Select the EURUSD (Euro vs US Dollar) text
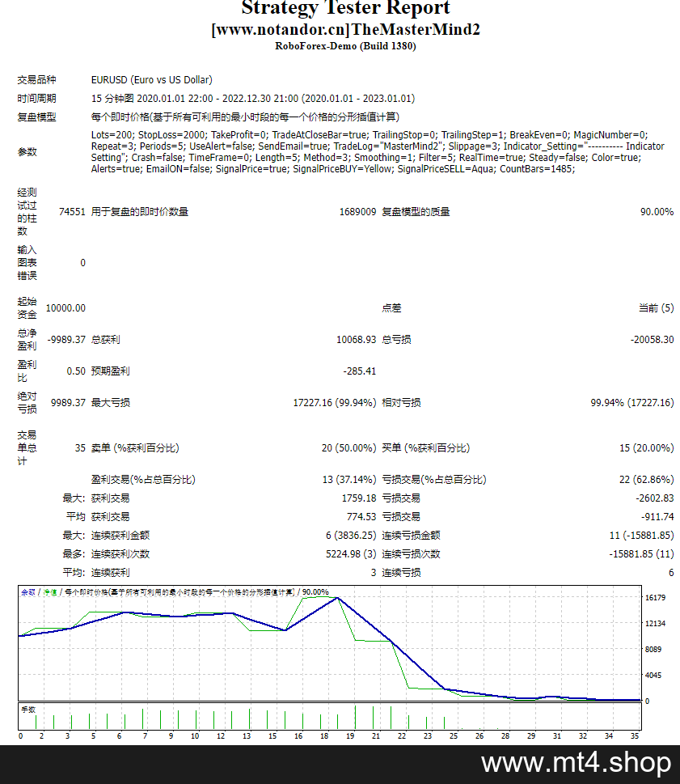Image resolution: width=680 pixels, height=784 pixels. [x=151, y=80]
